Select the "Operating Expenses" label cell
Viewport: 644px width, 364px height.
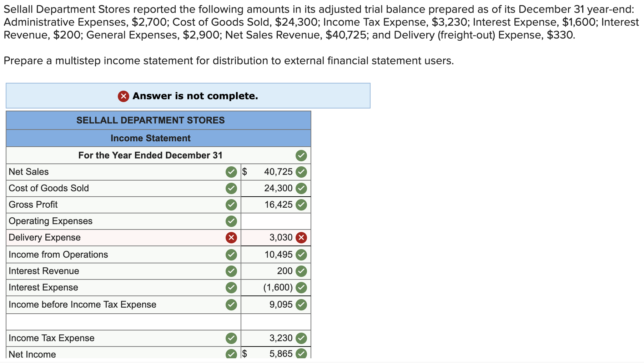[124, 221]
